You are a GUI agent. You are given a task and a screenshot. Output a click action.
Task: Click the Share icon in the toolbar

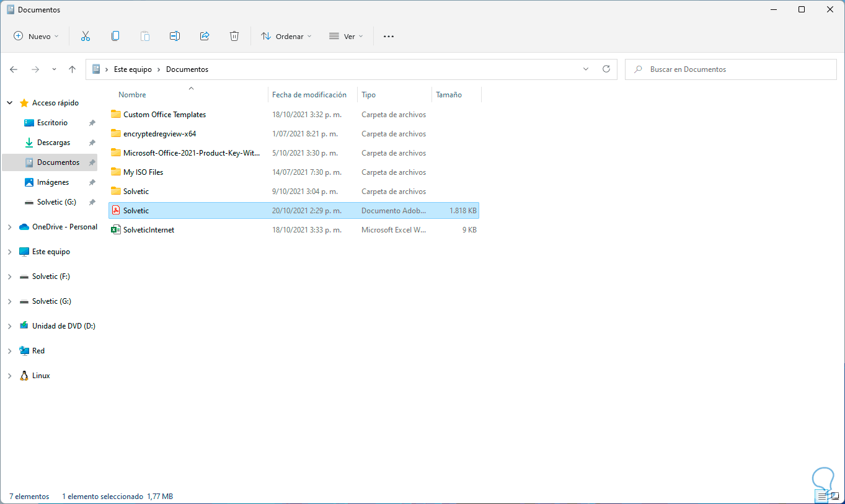pos(205,37)
